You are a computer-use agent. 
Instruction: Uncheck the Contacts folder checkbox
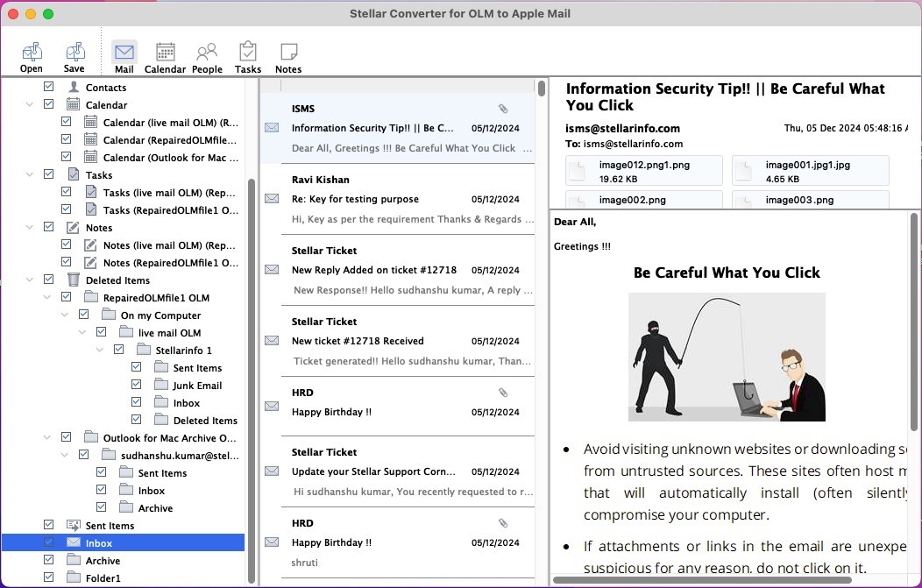pyautogui.click(x=49, y=88)
